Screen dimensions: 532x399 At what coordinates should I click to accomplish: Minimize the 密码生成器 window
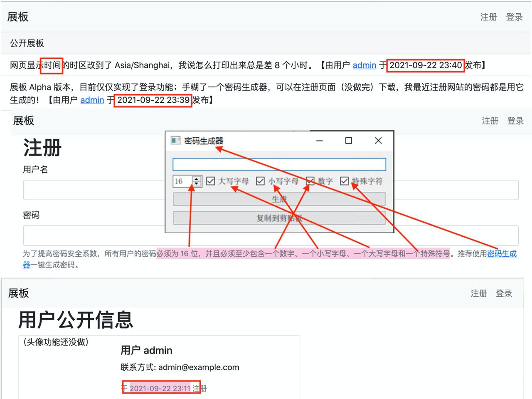click(x=319, y=141)
